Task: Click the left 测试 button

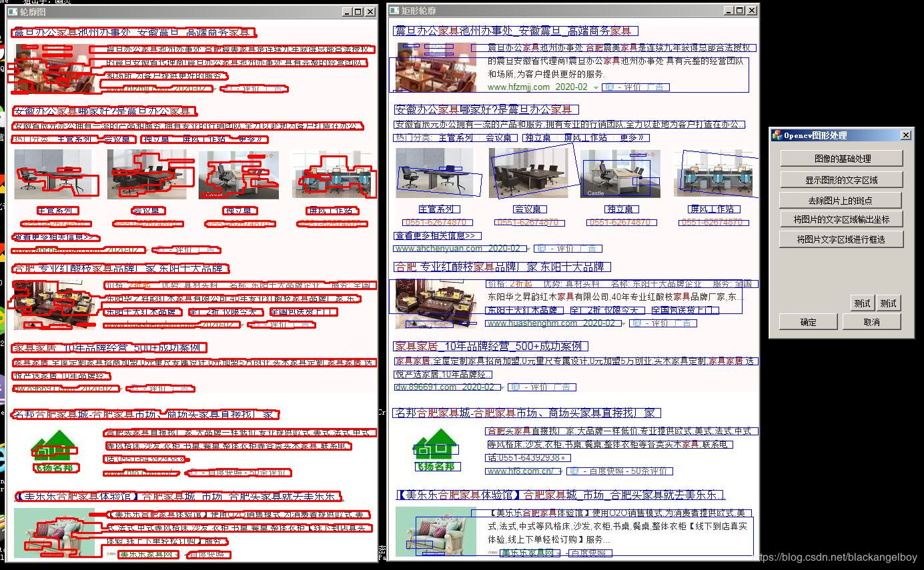Action: [863, 303]
